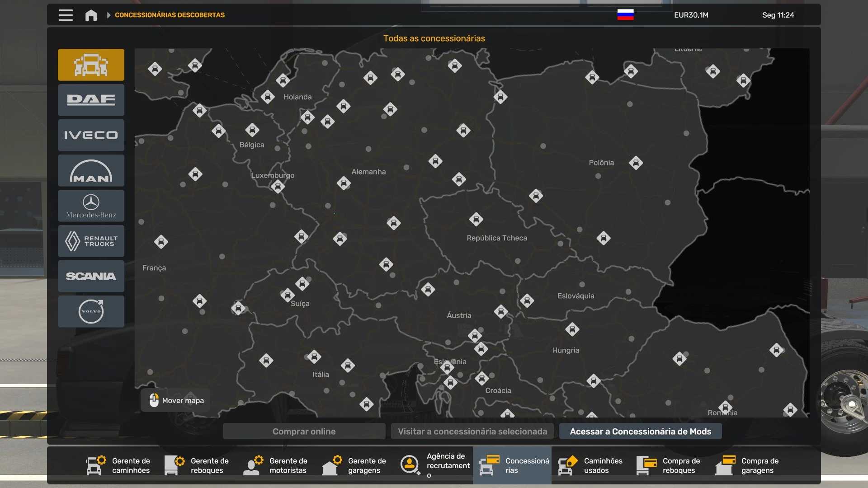Go to the home screen icon
868x488 pixels.
coord(91,15)
